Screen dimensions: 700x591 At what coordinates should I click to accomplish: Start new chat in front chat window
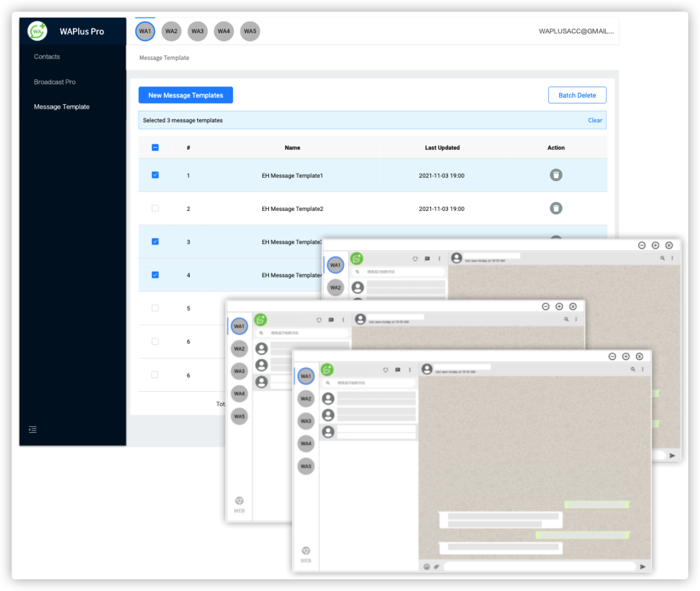pos(398,370)
